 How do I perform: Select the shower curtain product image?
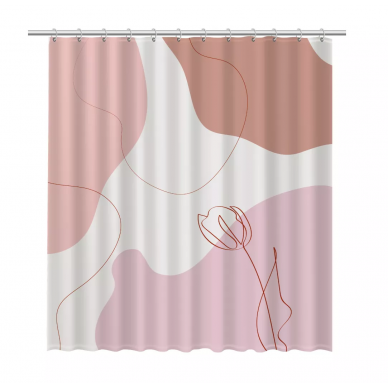187,191
